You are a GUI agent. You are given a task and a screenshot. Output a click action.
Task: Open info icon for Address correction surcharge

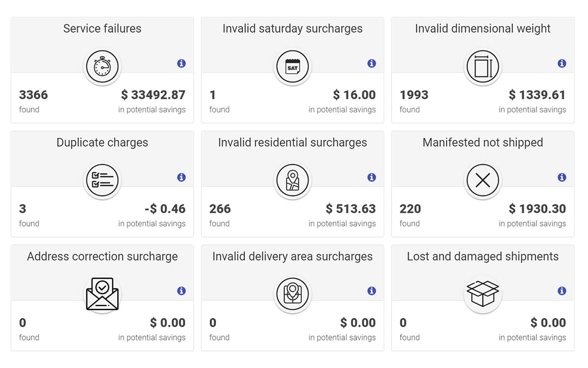(x=181, y=291)
